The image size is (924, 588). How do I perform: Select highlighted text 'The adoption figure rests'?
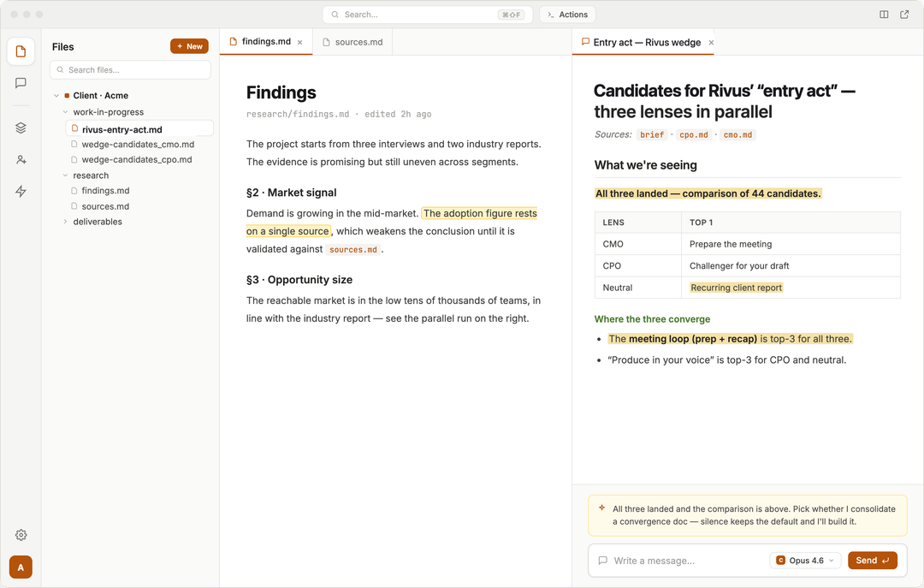click(480, 213)
